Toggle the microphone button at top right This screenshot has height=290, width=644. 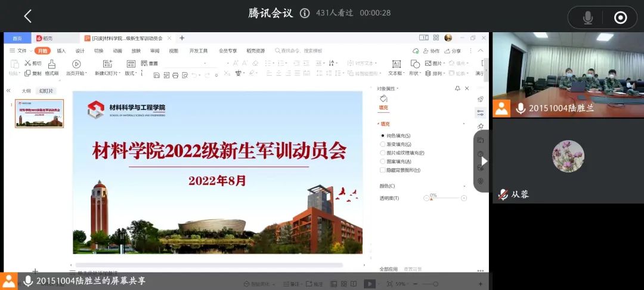(x=587, y=17)
